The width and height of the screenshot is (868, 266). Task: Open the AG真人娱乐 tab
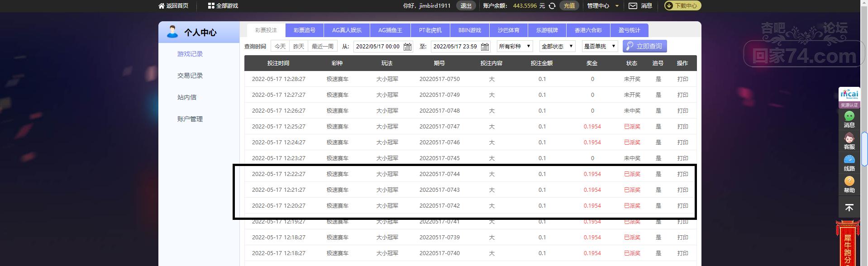[x=347, y=30]
